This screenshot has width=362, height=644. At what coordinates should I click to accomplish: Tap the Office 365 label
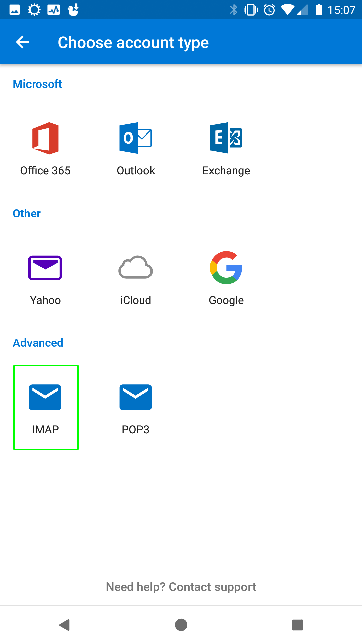pyautogui.click(x=45, y=171)
